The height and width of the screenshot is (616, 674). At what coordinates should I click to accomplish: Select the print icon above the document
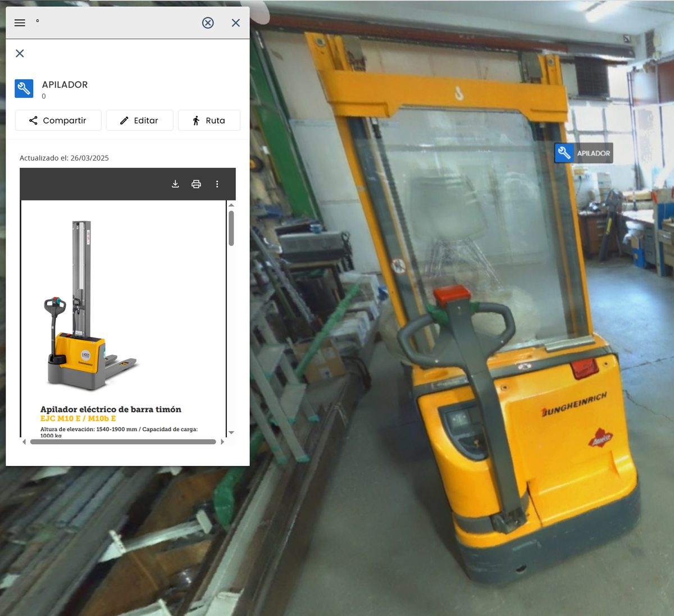tap(196, 184)
